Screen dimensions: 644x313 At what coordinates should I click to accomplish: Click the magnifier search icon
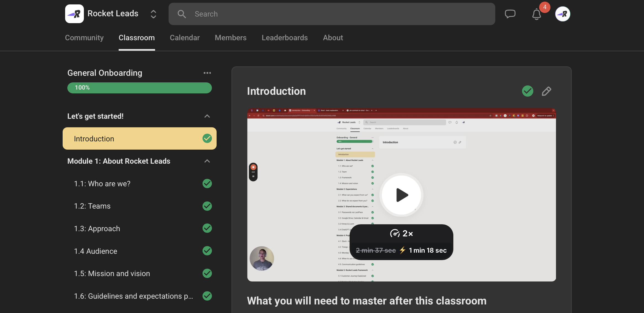point(182,14)
